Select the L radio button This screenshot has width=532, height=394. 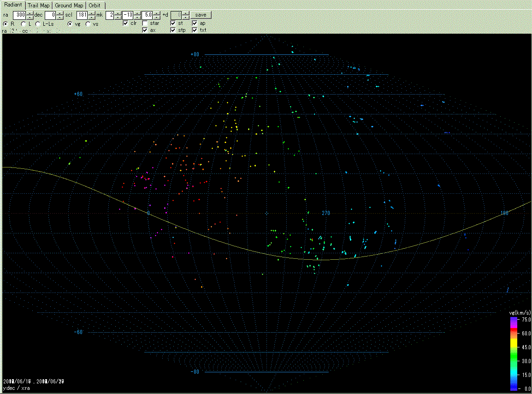24,24
